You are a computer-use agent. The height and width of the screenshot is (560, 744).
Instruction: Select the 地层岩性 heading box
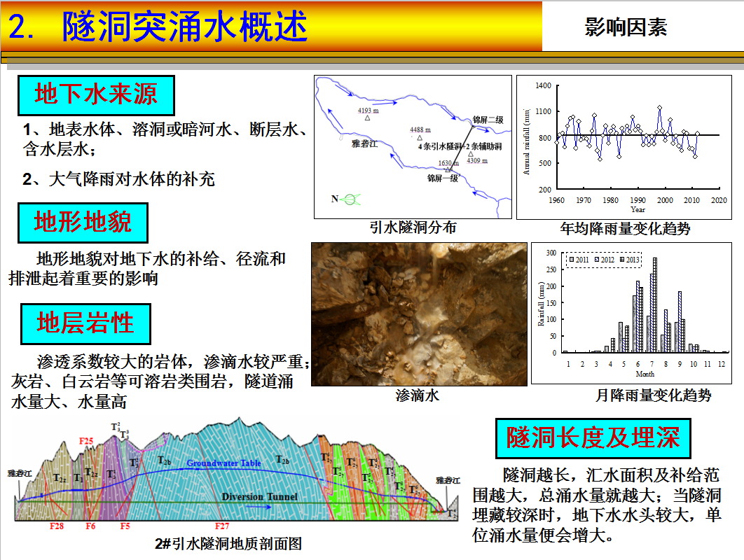(85, 324)
